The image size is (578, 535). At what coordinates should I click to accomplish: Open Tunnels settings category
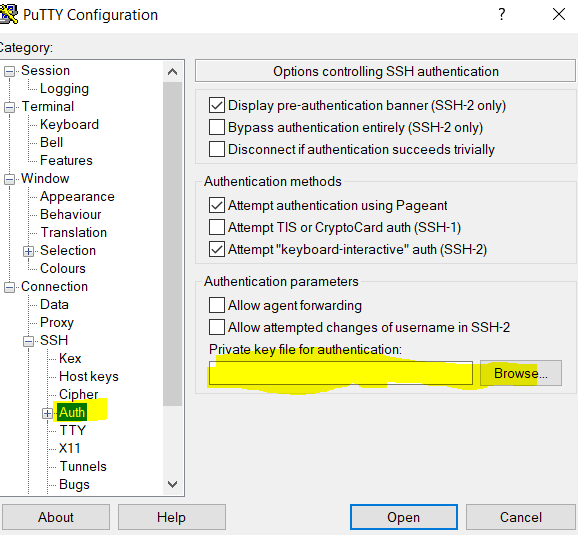coord(83,466)
